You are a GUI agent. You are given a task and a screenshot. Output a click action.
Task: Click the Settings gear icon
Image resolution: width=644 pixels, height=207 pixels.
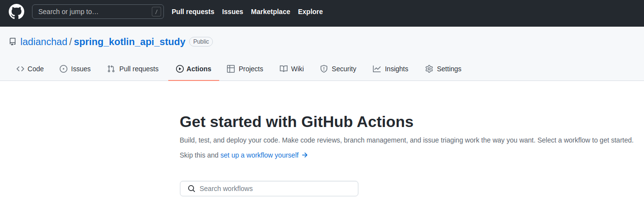pyautogui.click(x=429, y=69)
